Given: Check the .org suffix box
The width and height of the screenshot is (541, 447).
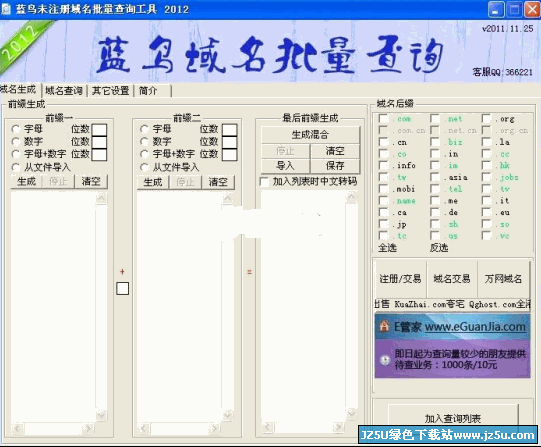Looking at the screenshot, I should click(486, 119).
